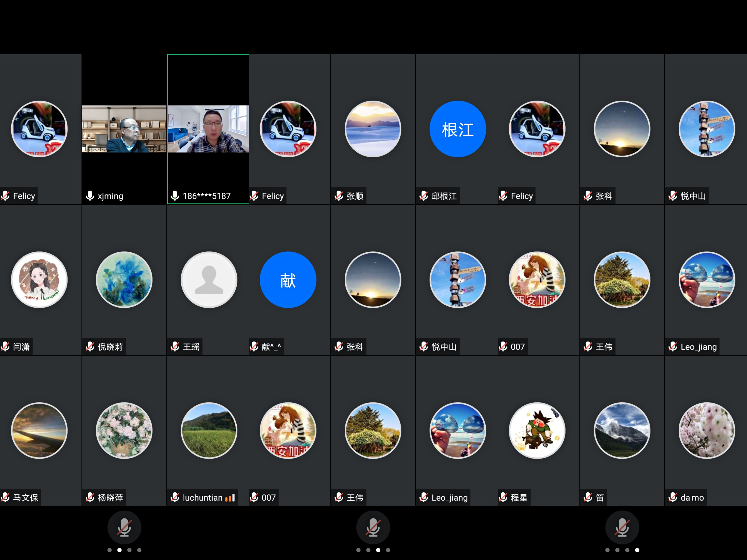Click the blue 根江 avatar circle

click(458, 129)
